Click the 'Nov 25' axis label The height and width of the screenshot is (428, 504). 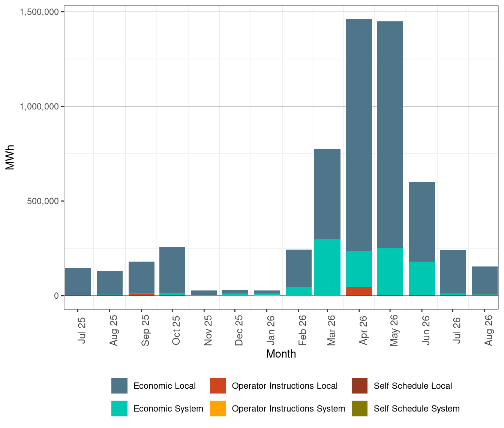208,330
